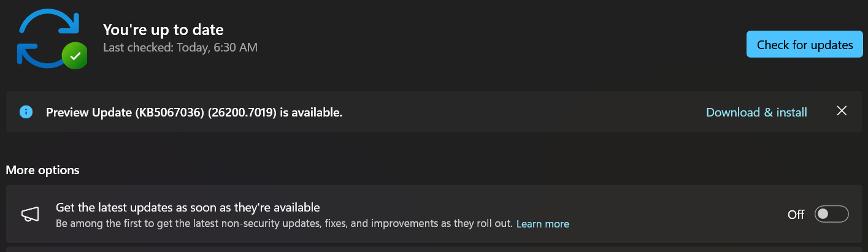This screenshot has width=868, height=252.
Task: Enable the get latest updates toggle switch
Action: pyautogui.click(x=831, y=214)
